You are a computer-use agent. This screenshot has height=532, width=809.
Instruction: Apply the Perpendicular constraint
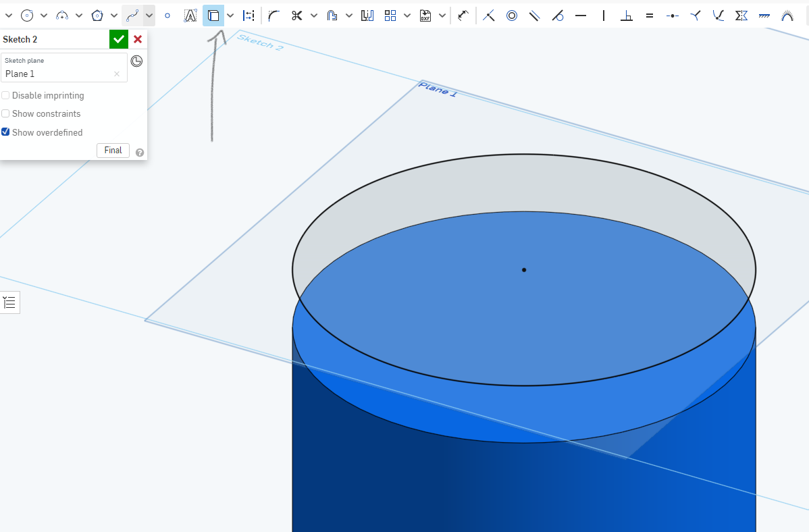pyautogui.click(x=627, y=16)
